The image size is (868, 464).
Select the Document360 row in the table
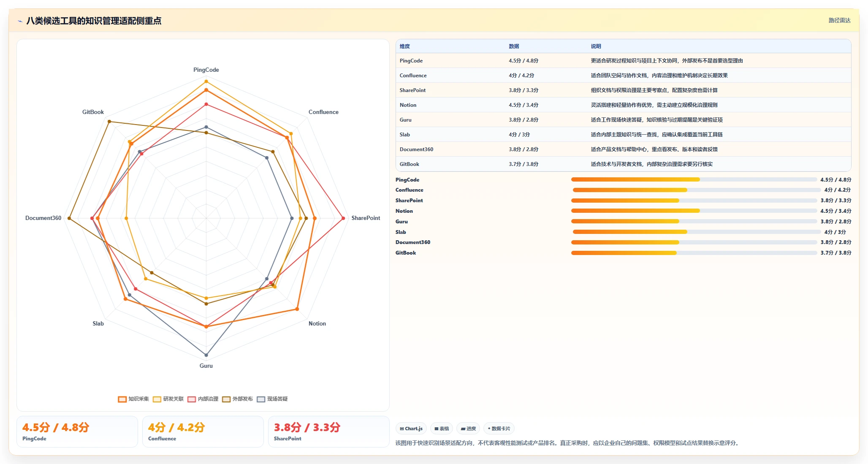point(623,149)
